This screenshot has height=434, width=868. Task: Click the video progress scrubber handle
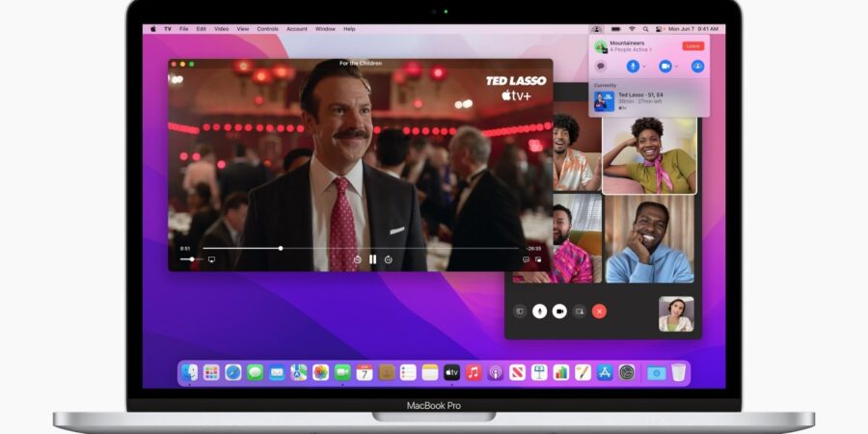click(281, 248)
